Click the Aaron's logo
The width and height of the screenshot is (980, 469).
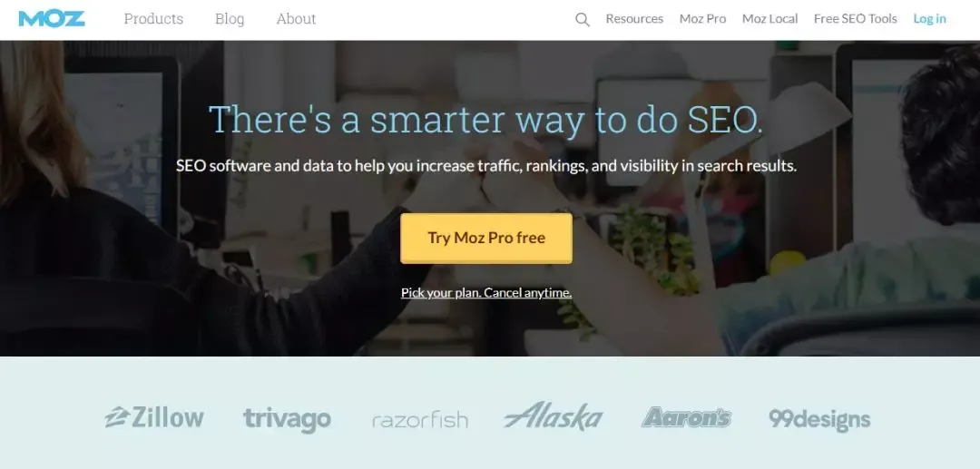(x=686, y=417)
